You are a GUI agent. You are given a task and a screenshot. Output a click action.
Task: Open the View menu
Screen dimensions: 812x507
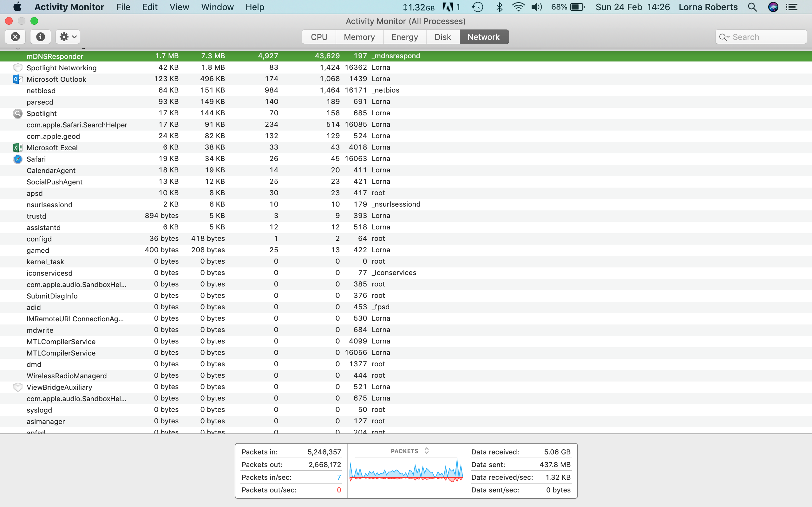(x=179, y=7)
